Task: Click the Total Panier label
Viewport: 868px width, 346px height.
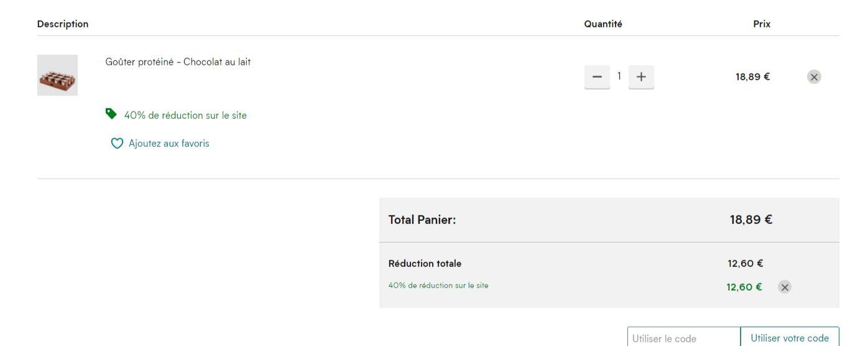Action: pos(422,220)
